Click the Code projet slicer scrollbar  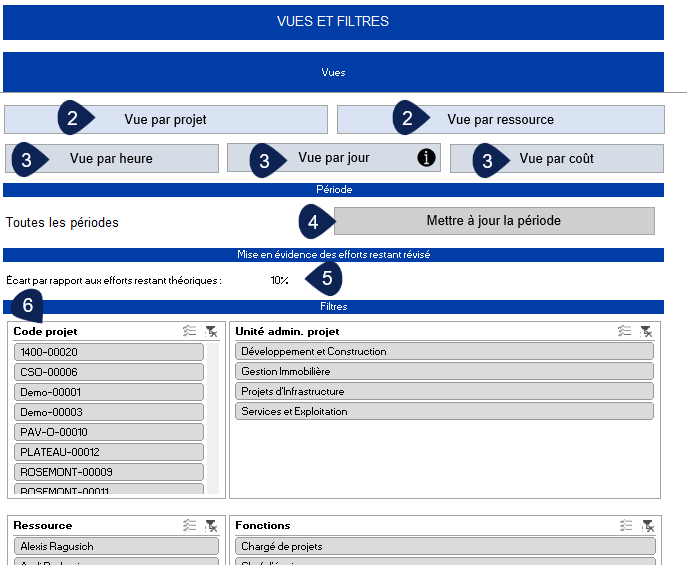click(213, 418)
